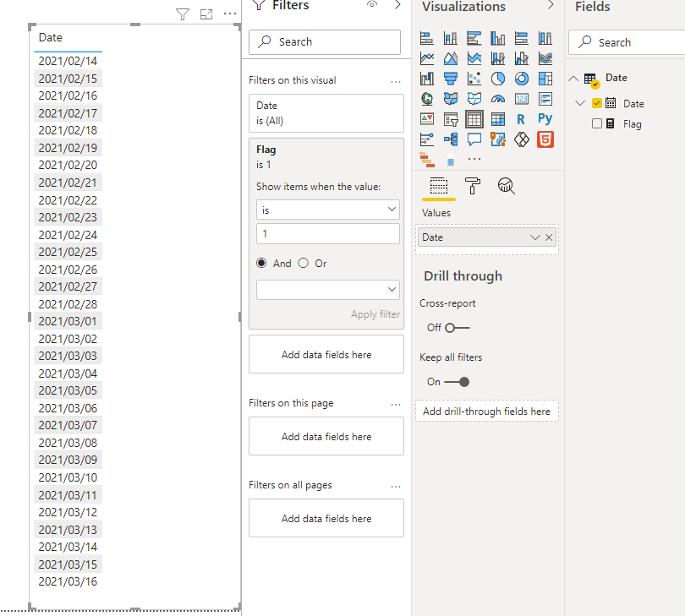Click the Apply filter button
Viewport: 685px width, 616px height.
tap(375, 314)
